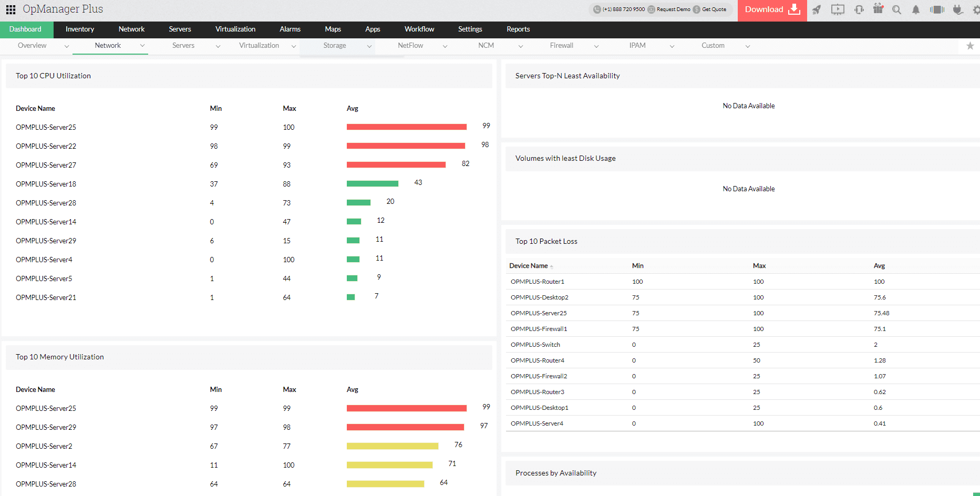This screenshot has width=980, height=496.
Task: Open the apps grid launcher icon
Action: point(11,9)
